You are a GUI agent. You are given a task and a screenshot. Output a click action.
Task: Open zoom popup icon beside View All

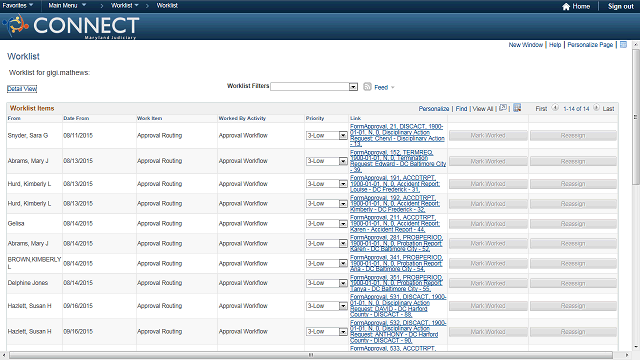coord(503,108)
